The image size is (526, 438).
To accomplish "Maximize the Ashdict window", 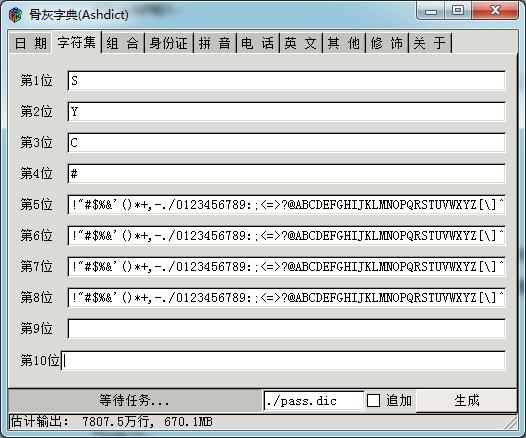I will click(458, 10).
